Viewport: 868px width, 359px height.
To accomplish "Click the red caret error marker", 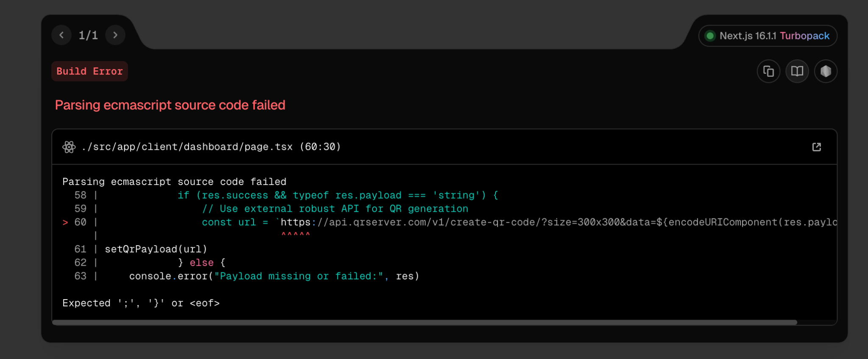I will coord(295,234).
